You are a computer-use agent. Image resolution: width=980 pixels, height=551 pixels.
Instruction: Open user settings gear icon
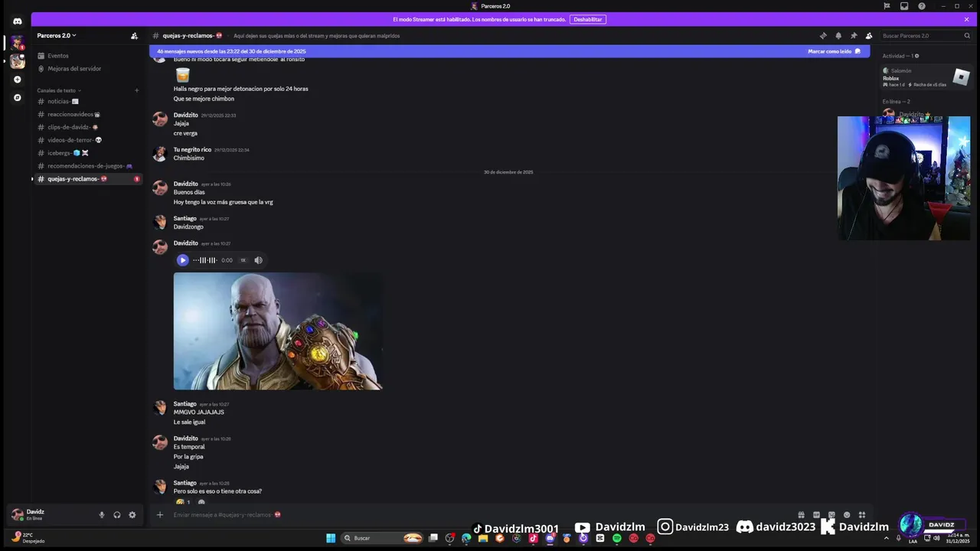coord(132,515)
